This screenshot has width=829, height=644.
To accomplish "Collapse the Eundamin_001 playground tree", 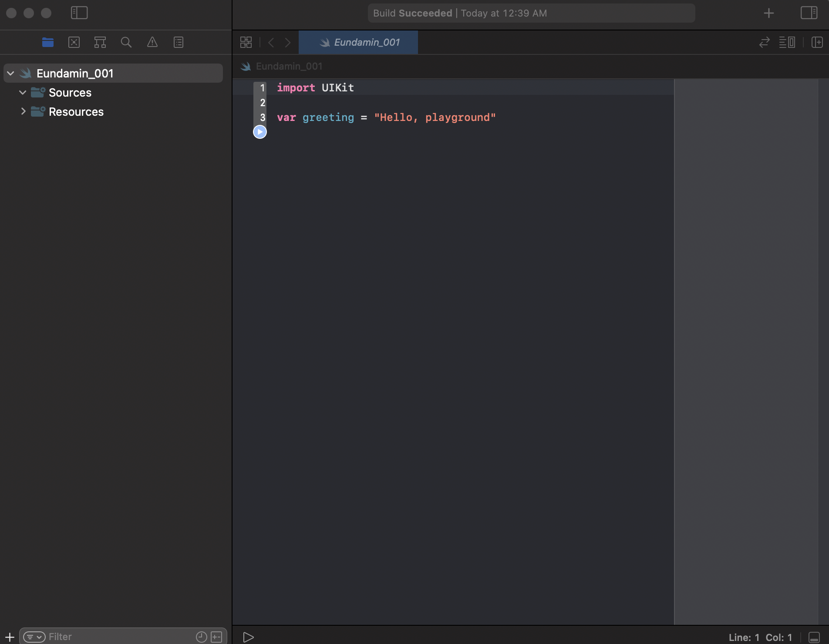I will 10,73.
